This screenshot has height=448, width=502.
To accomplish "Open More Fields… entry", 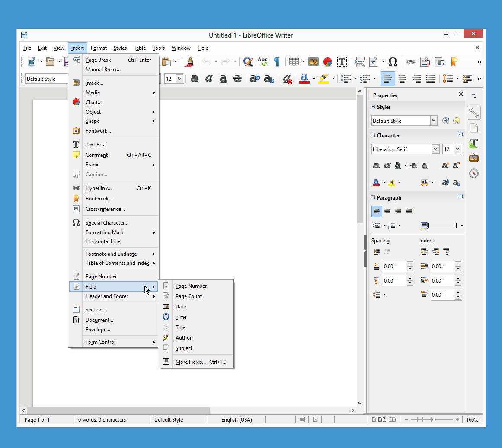I will [x=196, y=362].
